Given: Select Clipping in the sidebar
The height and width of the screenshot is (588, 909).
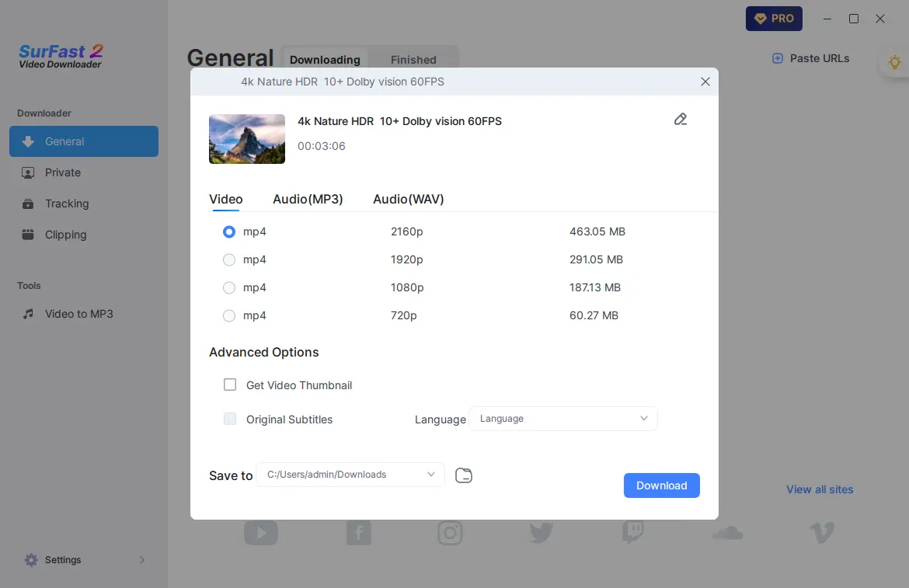Looking at the screenshot, I should click(83, 235).
